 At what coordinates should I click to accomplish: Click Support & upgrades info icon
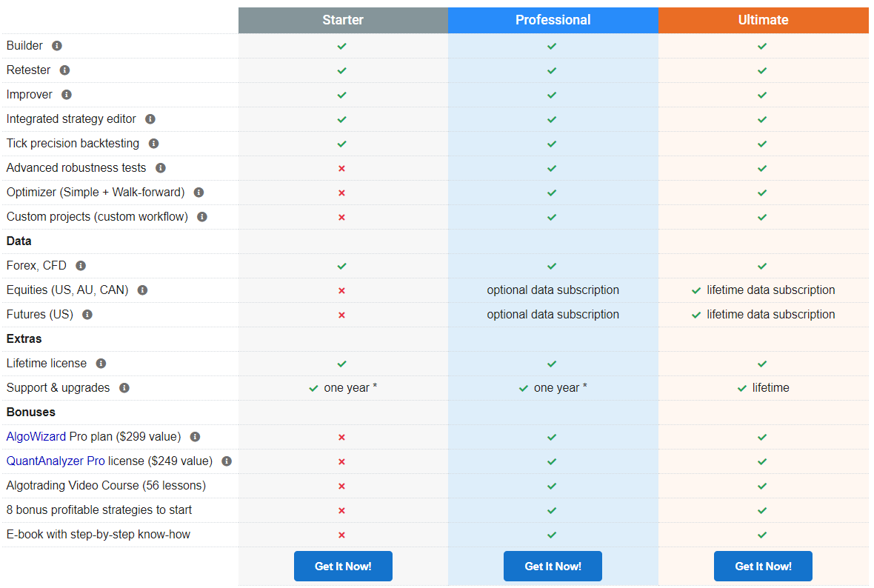click(x=124, y=388)
